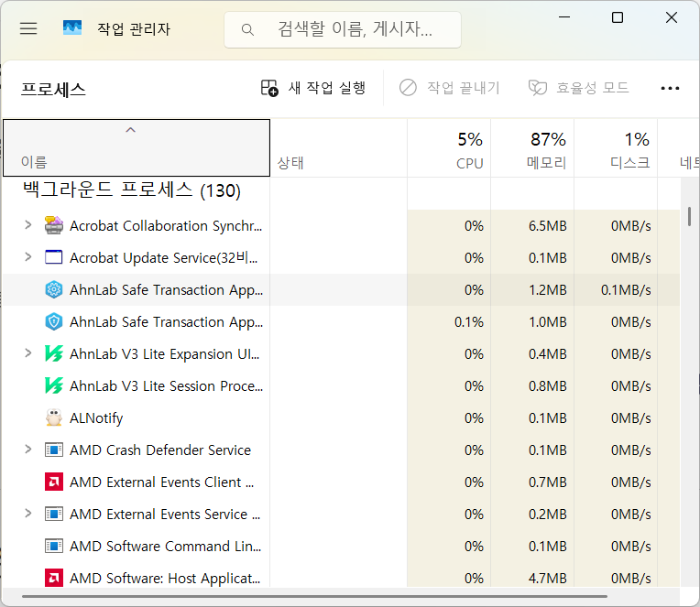Expand AMD Crash Defender Service row
The height and width of the screenshot is (607, 700).
point(28,450)
